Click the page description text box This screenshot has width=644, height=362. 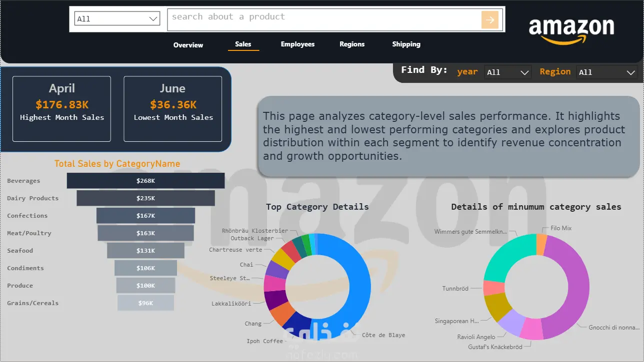[x=448, y=136]
